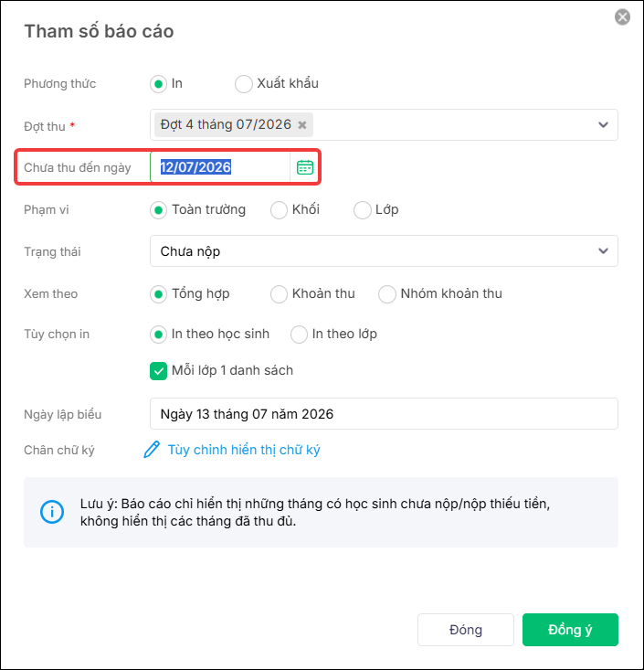Click the Chân chữ ký label
Image resolution: width=644 pixels, height=670 pixels.
coord(59,450)
